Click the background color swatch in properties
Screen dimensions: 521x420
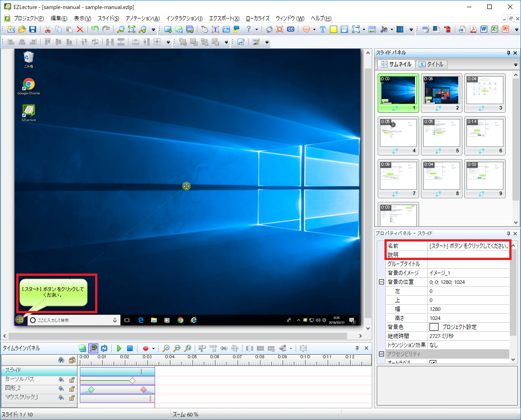click(434, 327)
